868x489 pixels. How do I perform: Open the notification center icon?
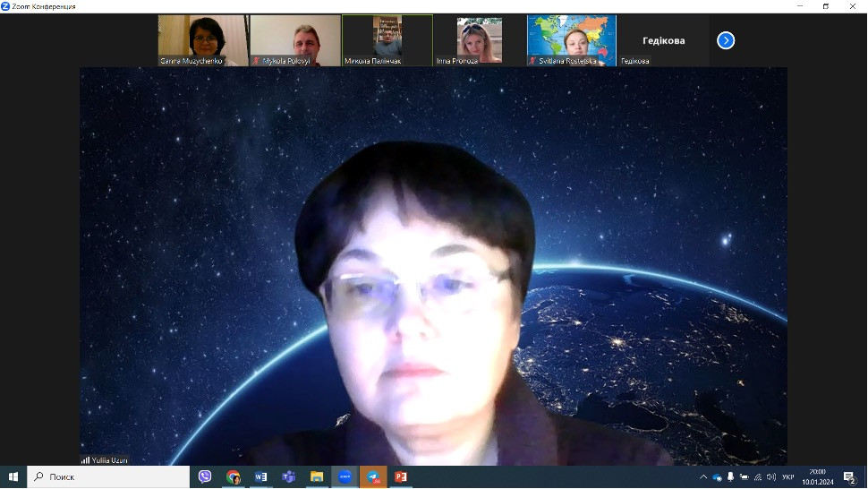tap(850, 476)
